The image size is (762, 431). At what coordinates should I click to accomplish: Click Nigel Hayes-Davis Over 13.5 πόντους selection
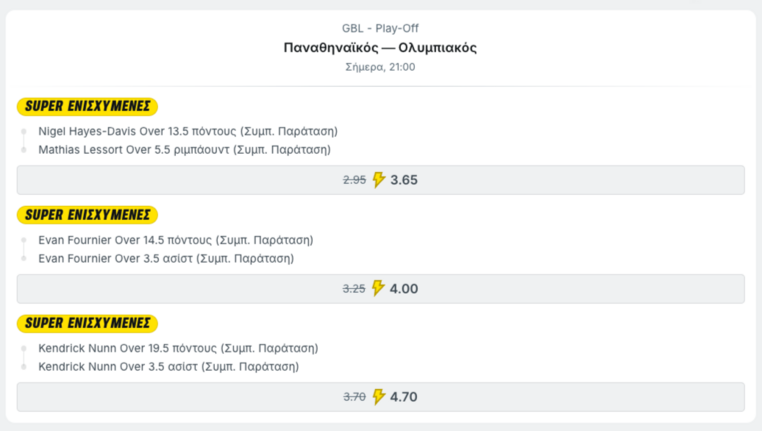click(188, 131)
